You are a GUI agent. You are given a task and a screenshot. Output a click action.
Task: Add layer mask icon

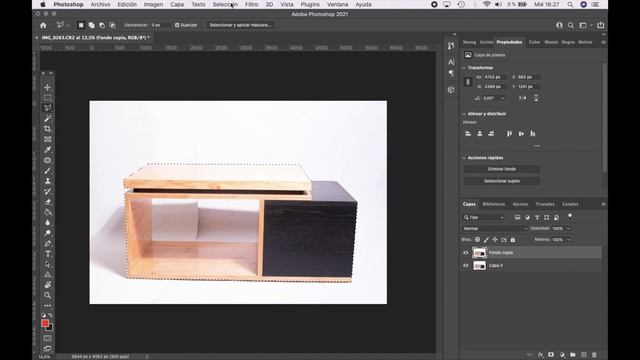tap(551, 355)
